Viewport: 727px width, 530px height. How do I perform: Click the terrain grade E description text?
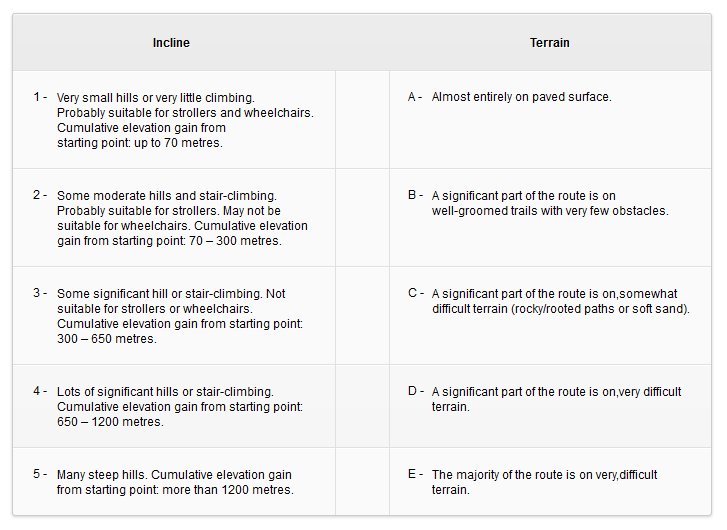[544, 482]
